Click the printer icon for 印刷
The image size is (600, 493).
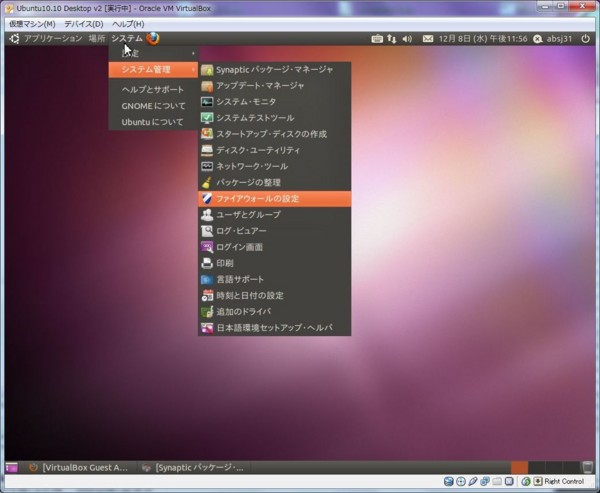[x=207, y=263]
